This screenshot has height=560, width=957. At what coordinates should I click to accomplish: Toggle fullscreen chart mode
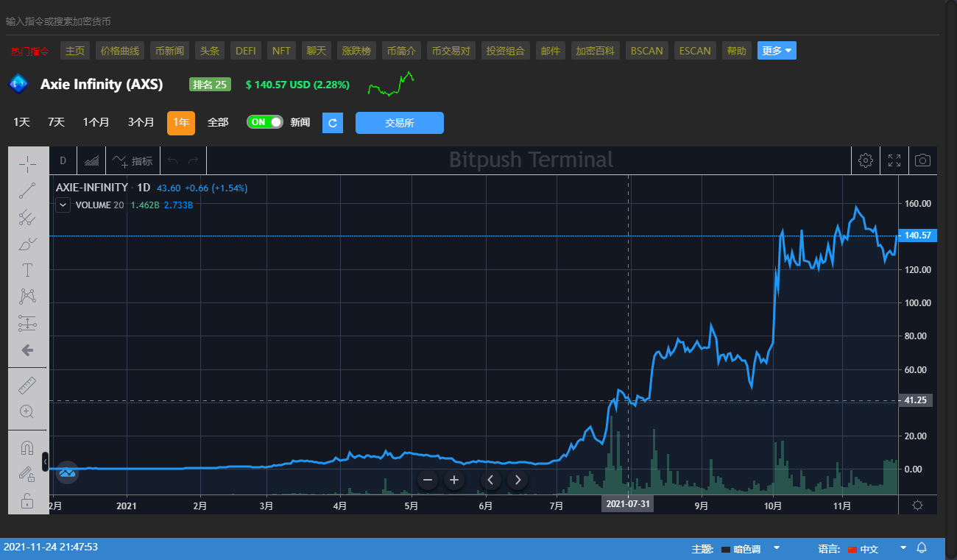[894, 160]
